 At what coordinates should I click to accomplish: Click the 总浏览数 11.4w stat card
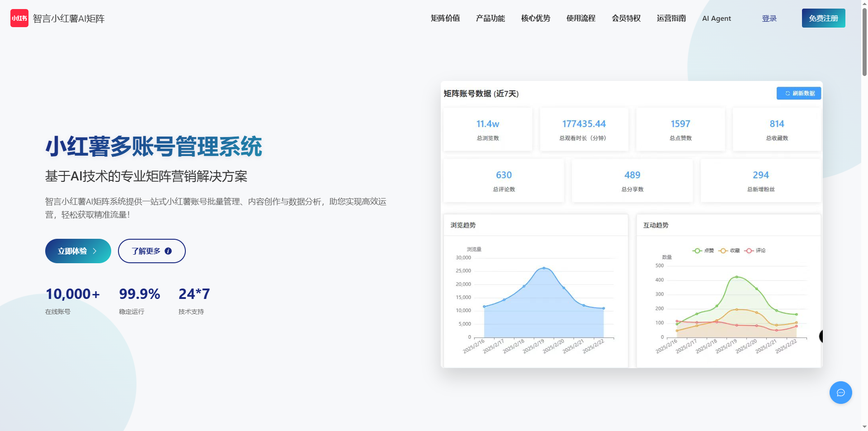(487, 129)
